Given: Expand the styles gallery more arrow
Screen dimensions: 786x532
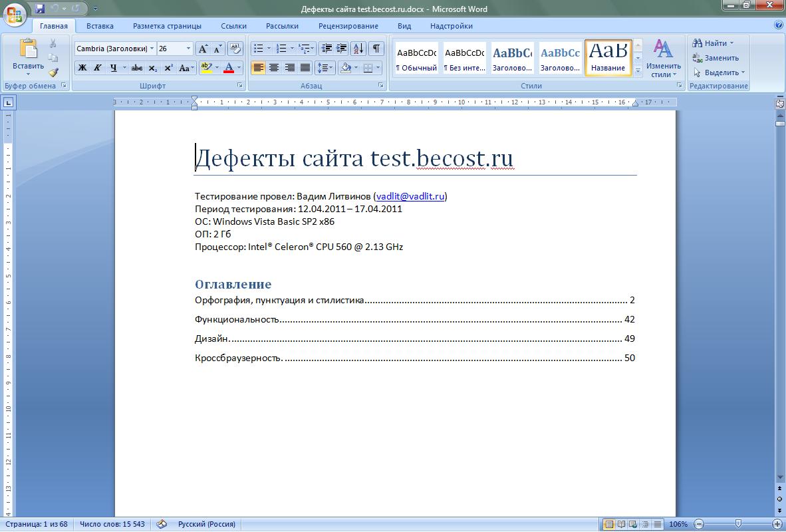Looking at the screenshot, I should (x=638, y=71).
